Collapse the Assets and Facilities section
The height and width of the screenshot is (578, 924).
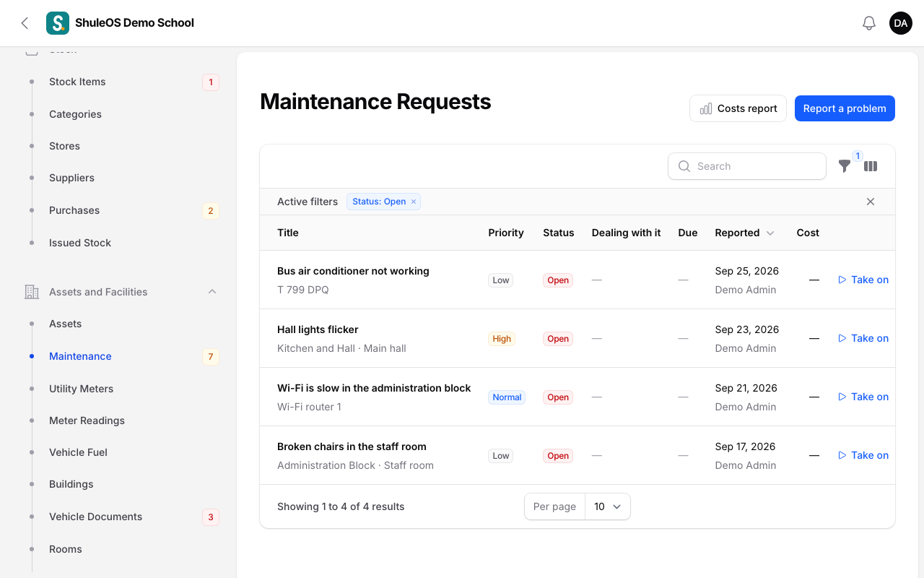click(212, 292)
